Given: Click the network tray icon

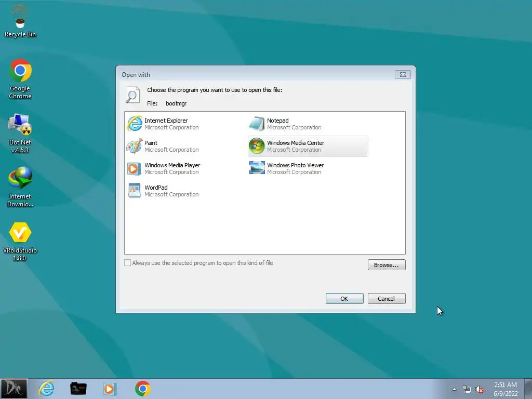Looking at the screenshot, I should click(467, 389).
